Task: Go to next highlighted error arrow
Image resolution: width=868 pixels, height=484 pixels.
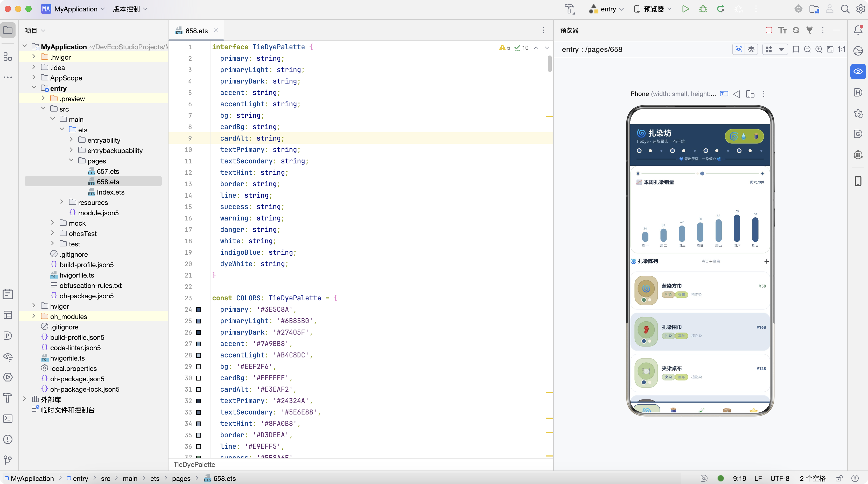Action: click(547, 48)
